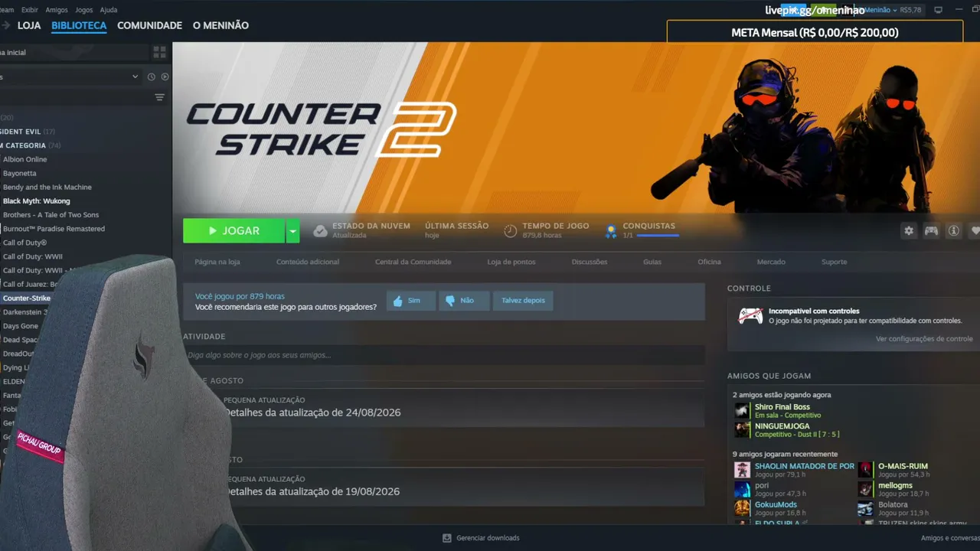Viewport: 980px width, 551px height.
Task: Open mellogms avatar
Action: [x=865, y=489]
